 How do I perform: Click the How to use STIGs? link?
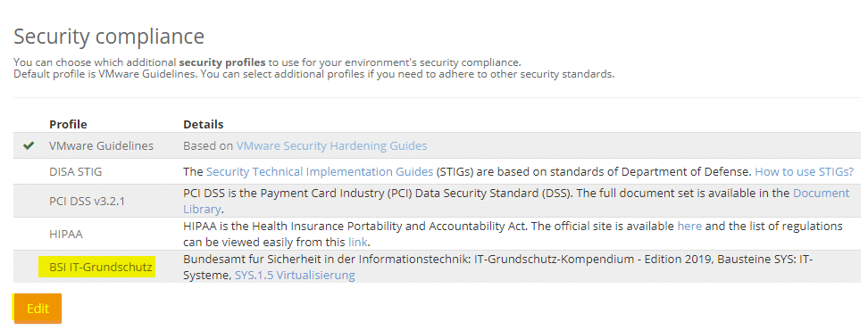tap(805, 172)
